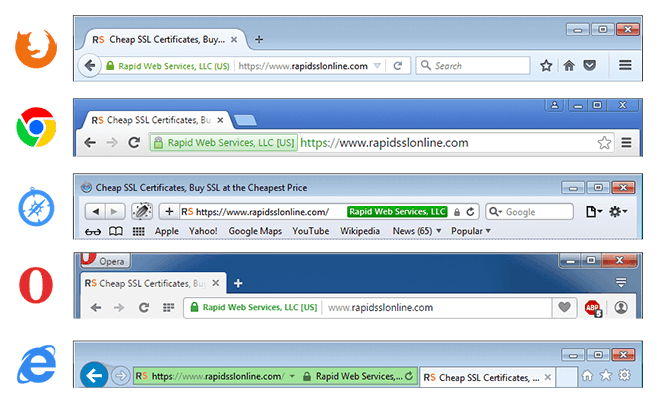Expand the News (65) bookmarks folder
Image resolution: width=658 pixels, height=403 pixels.
(x=417, y=231)
